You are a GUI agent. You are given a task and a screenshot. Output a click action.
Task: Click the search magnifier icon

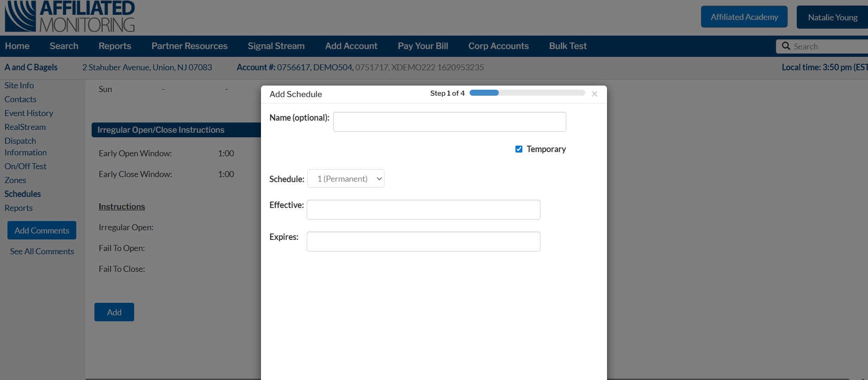click(786, 46)
